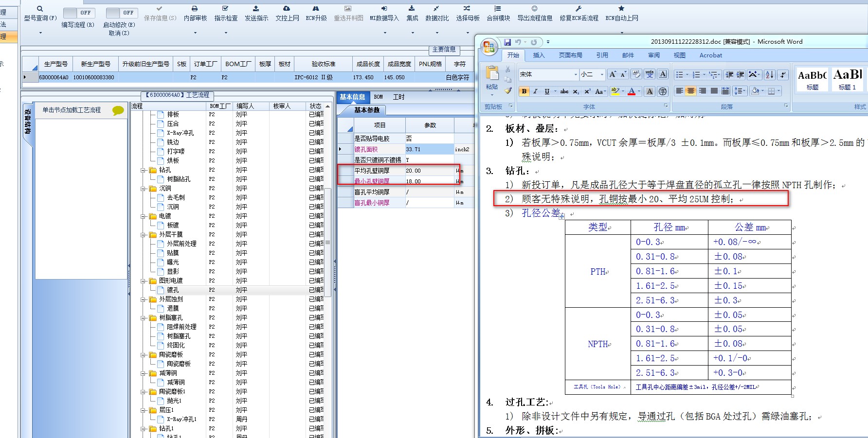Click Center alignment button in Word

691,91
